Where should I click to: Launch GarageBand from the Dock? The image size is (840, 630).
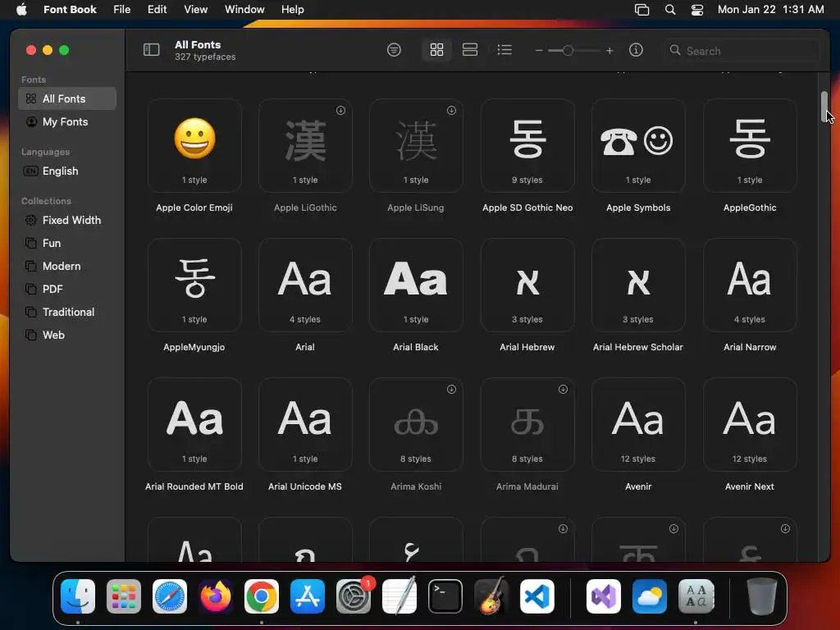[x=491, y=596]
